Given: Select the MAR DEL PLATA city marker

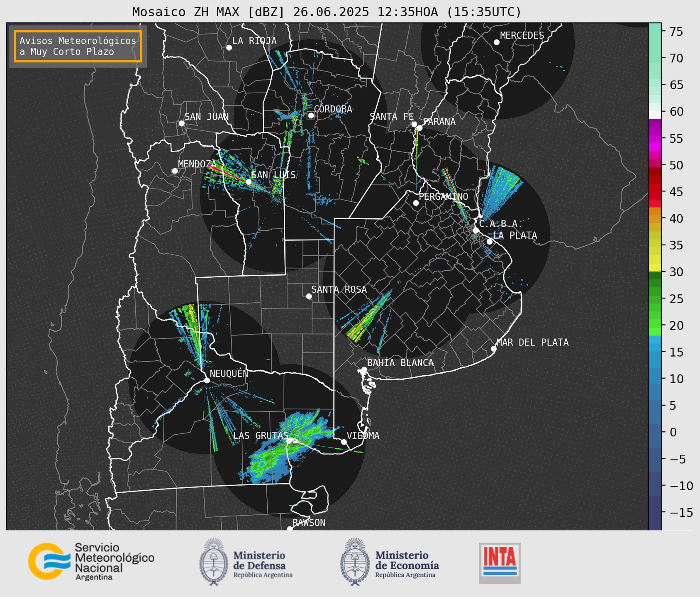Looking at the screenshot, I should click(494, 349).
